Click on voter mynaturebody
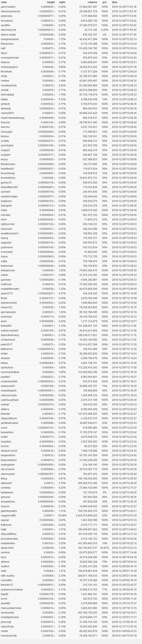This screenshot has height=644, width=142. (x=9, y=86)
